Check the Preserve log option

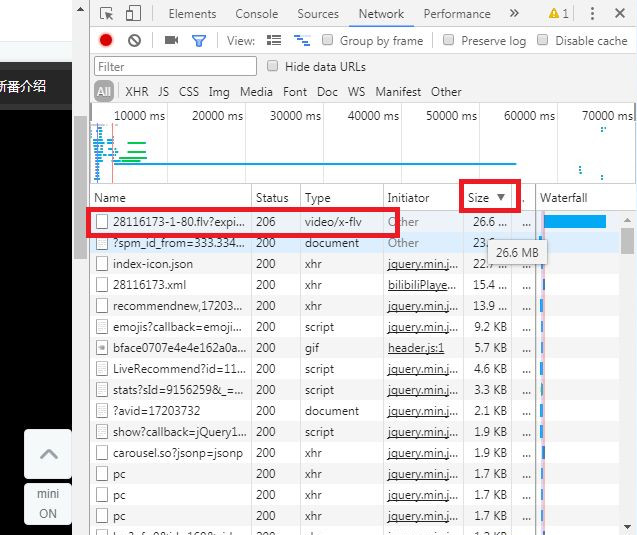449,41
